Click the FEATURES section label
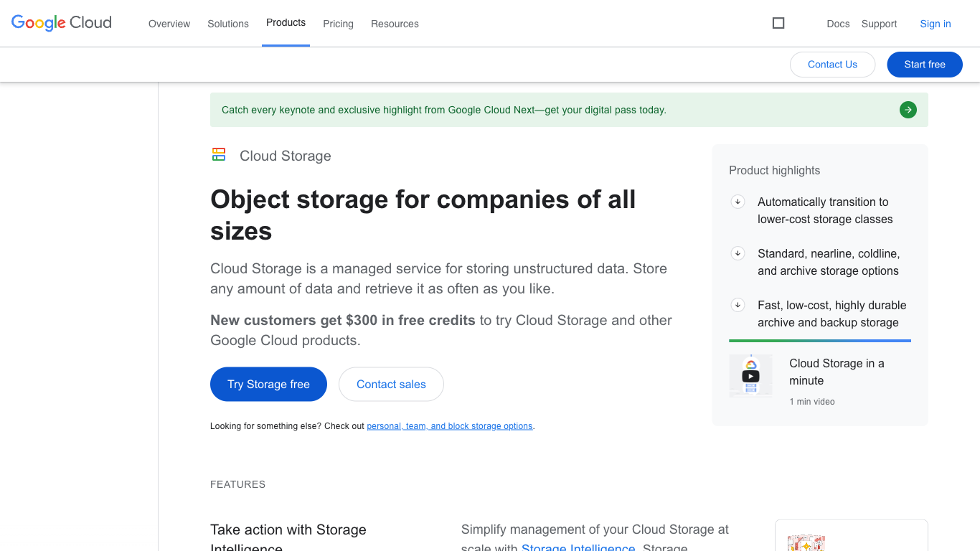 tap(237, 484)
